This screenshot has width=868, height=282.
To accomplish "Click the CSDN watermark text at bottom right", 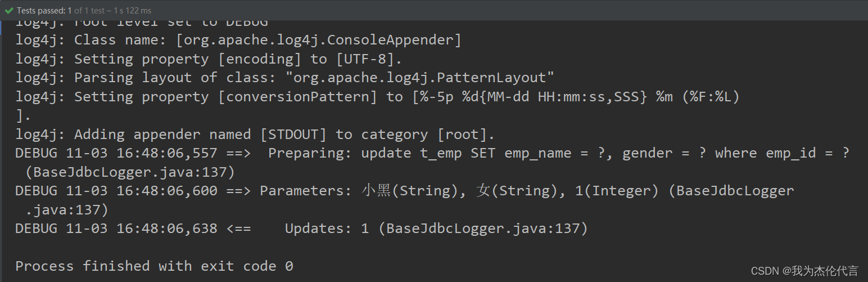I will tap(804, 271).
